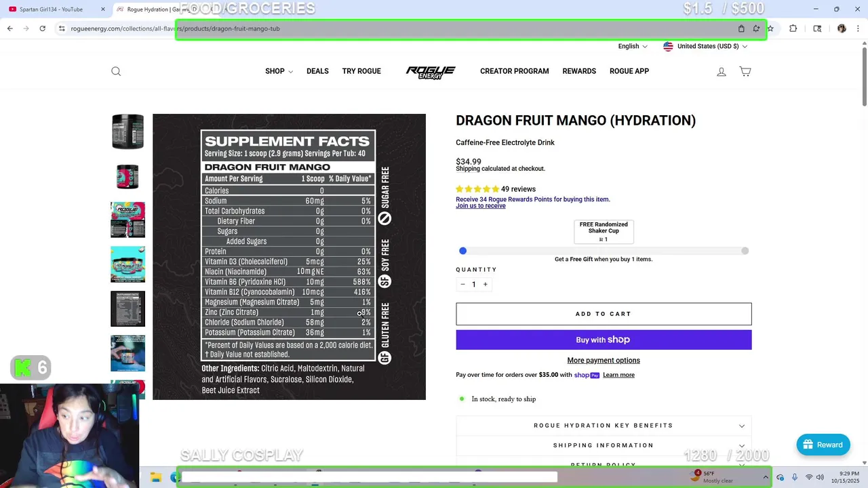The height and width of the screenshot is (488, 868).
Task: Show hidden system tray icons chevron
Action: pyautogui.click(x=766, y=477)
